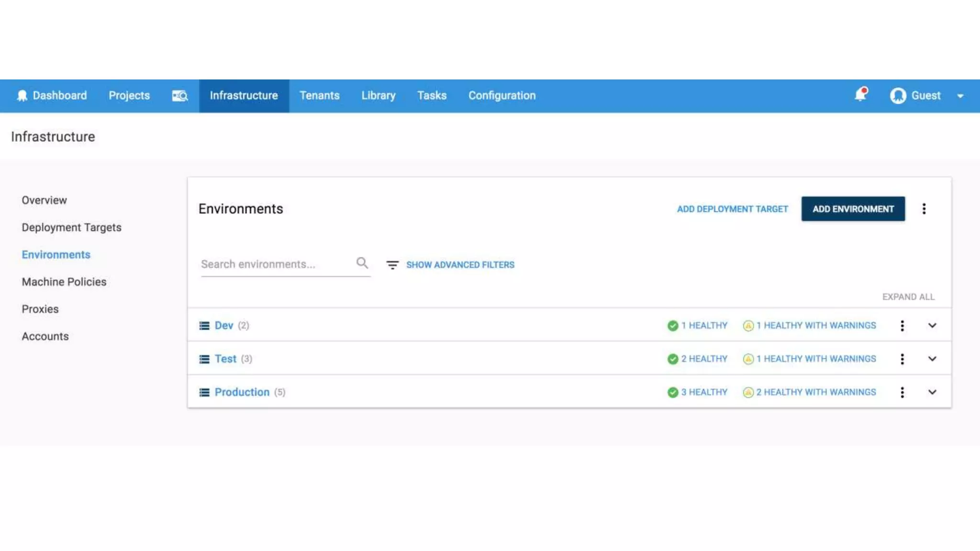The image size is (980, 551).
Task: Open the Guest account dropdown arrow
Action: (x=960, y=96)
